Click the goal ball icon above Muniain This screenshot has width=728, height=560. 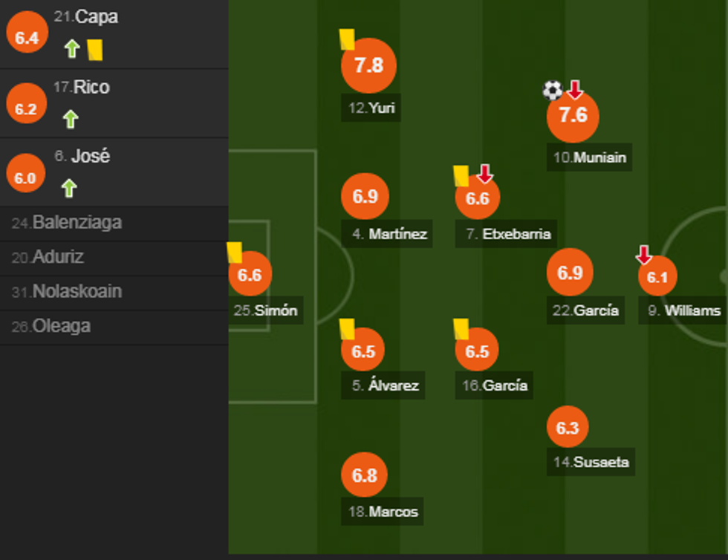(552, 91)
